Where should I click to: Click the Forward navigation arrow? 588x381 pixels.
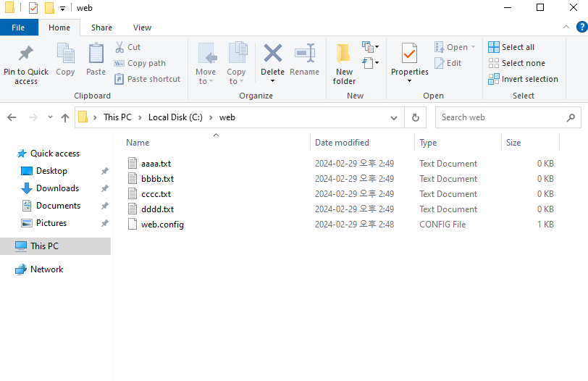(x=33, y=117)
